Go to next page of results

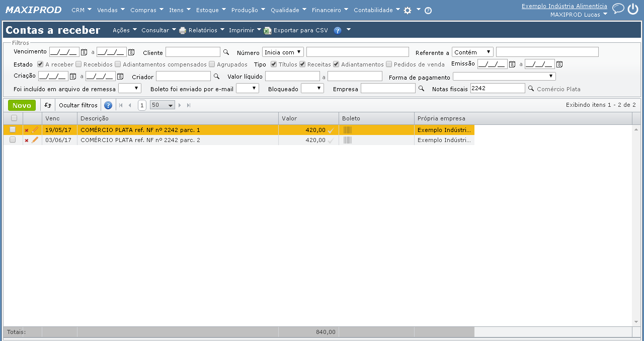tap(180, 105)
